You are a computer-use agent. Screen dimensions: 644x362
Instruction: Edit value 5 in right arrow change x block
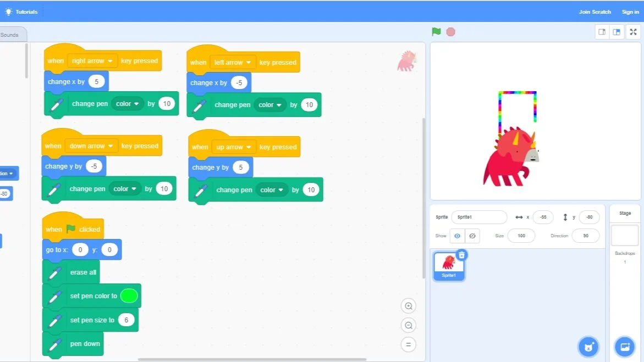click(x=97, y=81)
